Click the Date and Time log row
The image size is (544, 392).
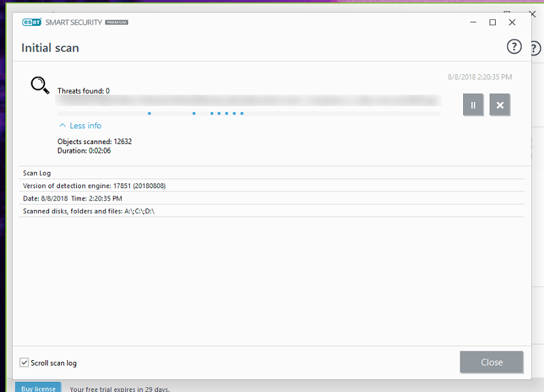(73, 198)
